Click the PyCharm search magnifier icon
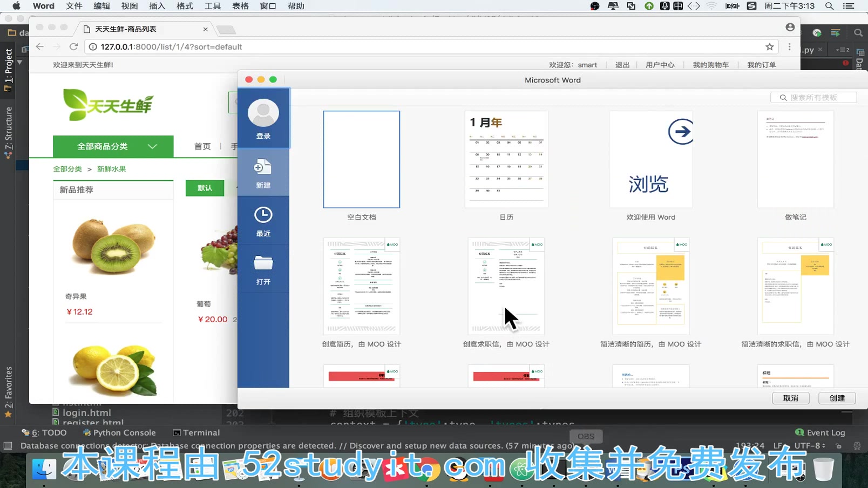The width and height of the screenshot is (868, 488). pos(858,33)
